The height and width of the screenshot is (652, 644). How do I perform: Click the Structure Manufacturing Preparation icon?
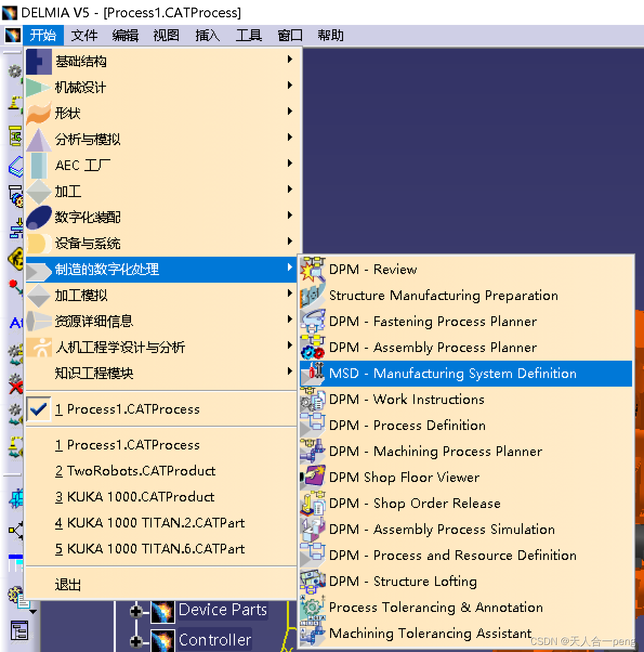click(312, 295)
